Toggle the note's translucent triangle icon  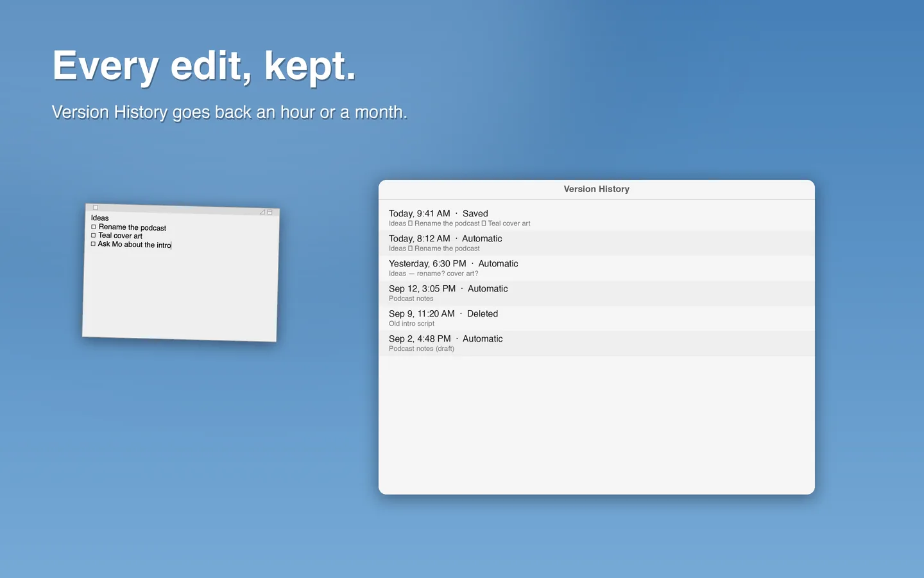[262, 212]
